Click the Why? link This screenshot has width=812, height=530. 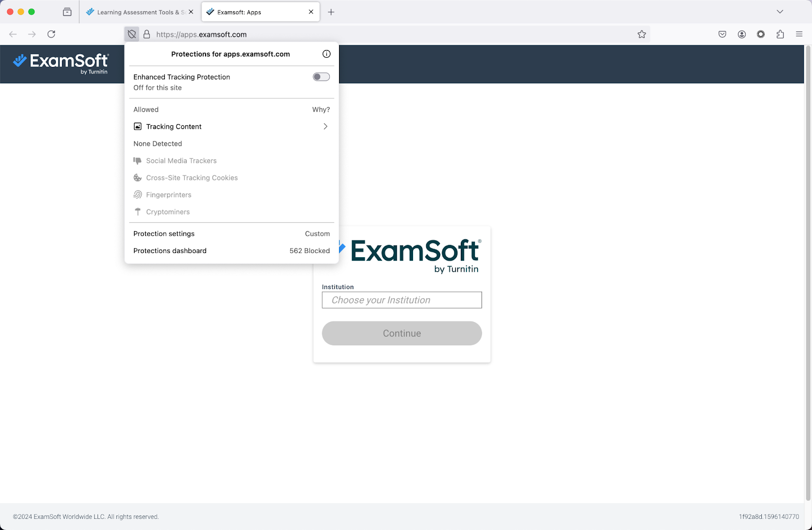click(x=321, y=110)
